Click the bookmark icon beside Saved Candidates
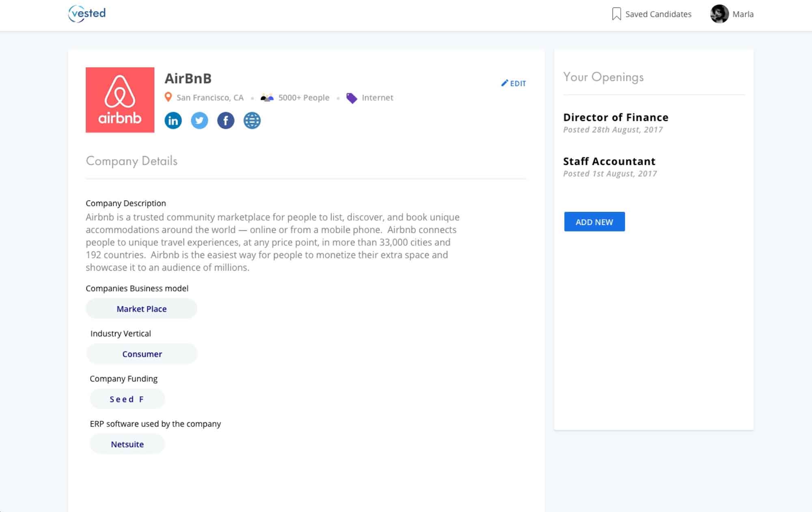This screenshot has width=812, height=512. [616, 14]
